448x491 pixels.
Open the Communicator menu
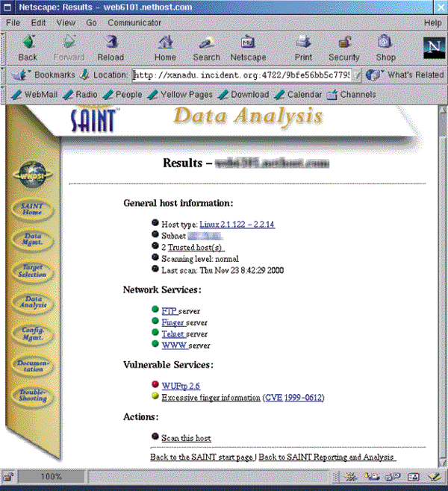point(134,23)
